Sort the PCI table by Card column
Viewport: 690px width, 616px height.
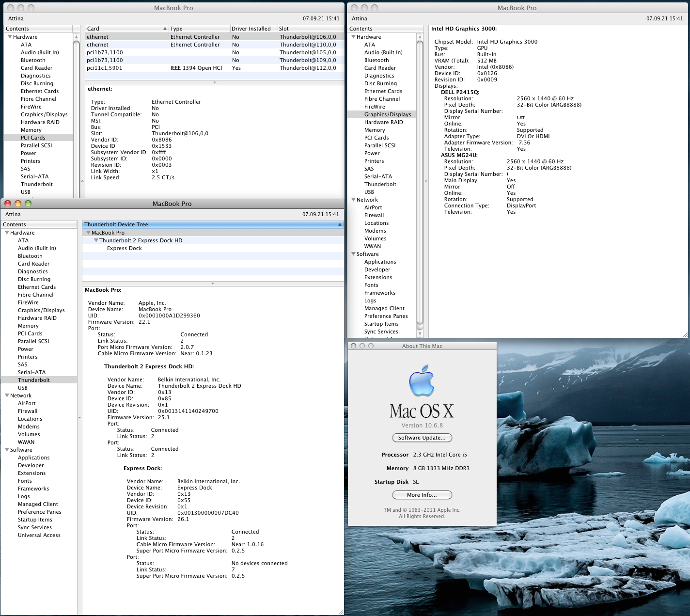click(127, 29)
